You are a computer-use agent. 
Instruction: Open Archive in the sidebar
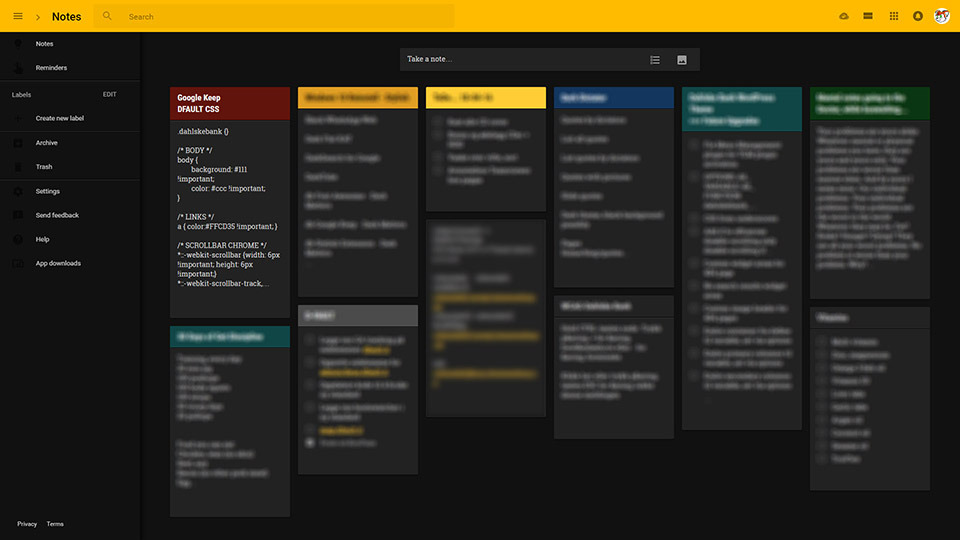pos(47,143)
